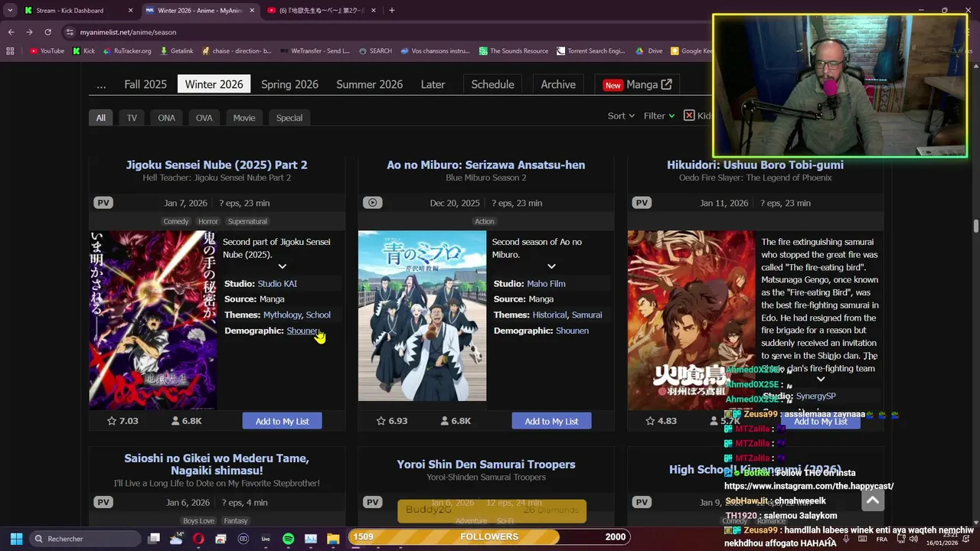This screenshot has width=980, height=551.
Task: Switch to Spring 2026 season
Action: click(289, 84)
